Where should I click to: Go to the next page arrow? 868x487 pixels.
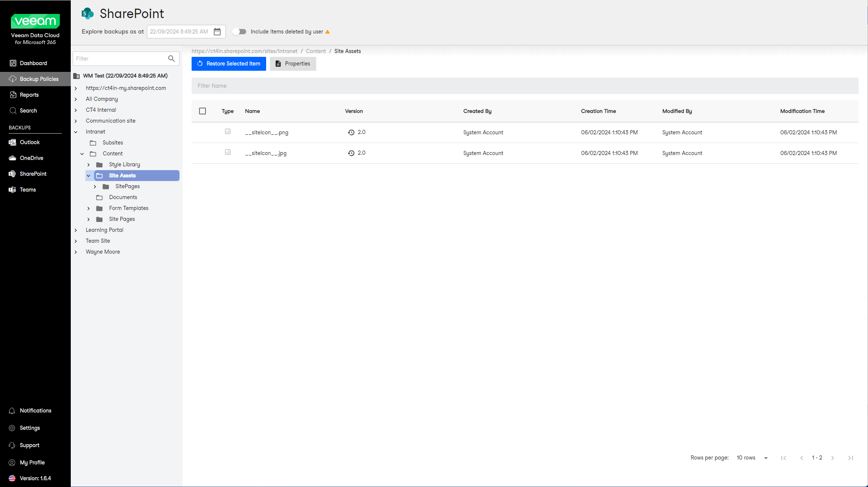click(833, 458)
